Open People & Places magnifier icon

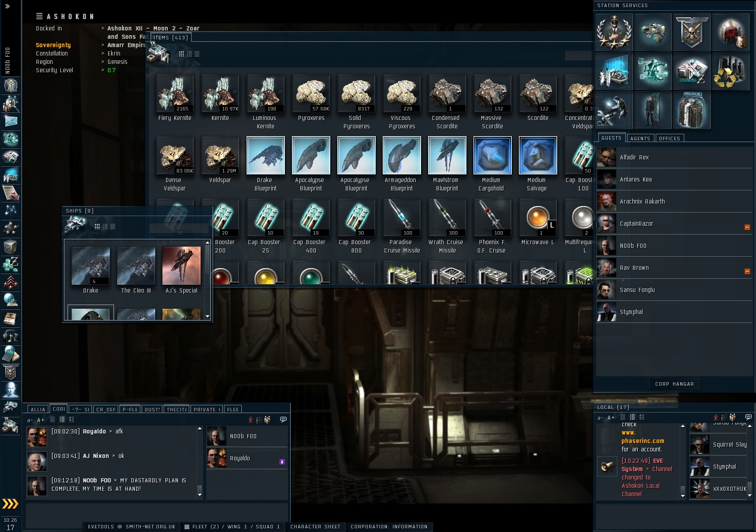coord(10,103)
